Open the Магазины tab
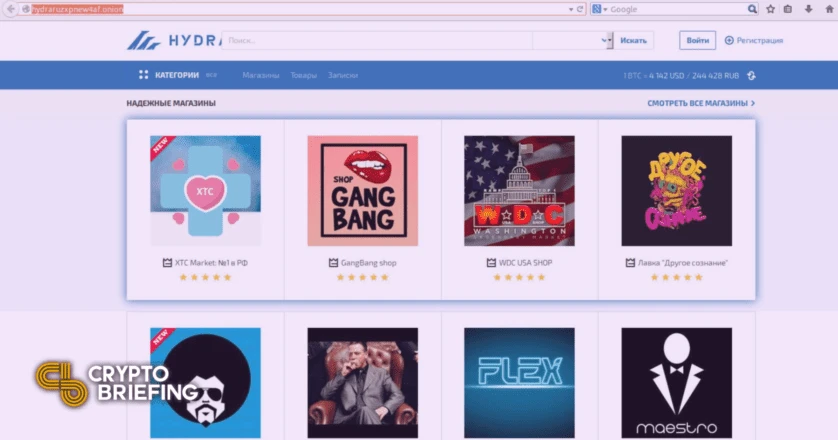838x440 pixels. tap(261, 75)
